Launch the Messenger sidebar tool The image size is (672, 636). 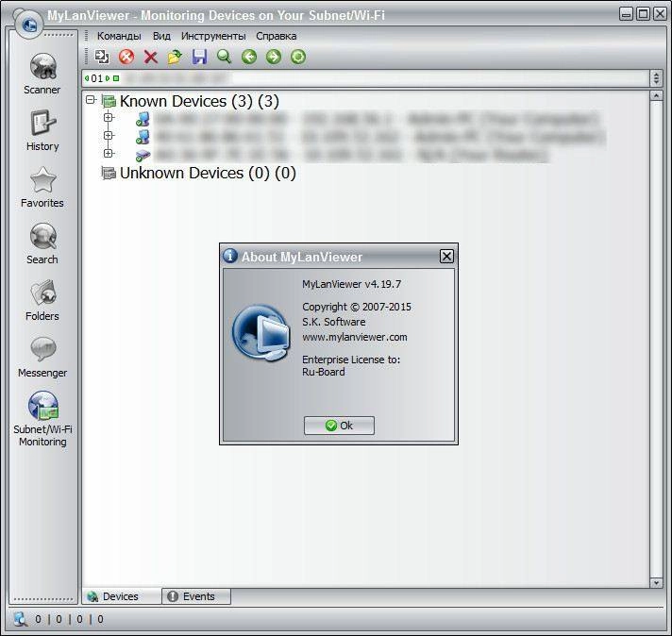click(x=42, y=357)
